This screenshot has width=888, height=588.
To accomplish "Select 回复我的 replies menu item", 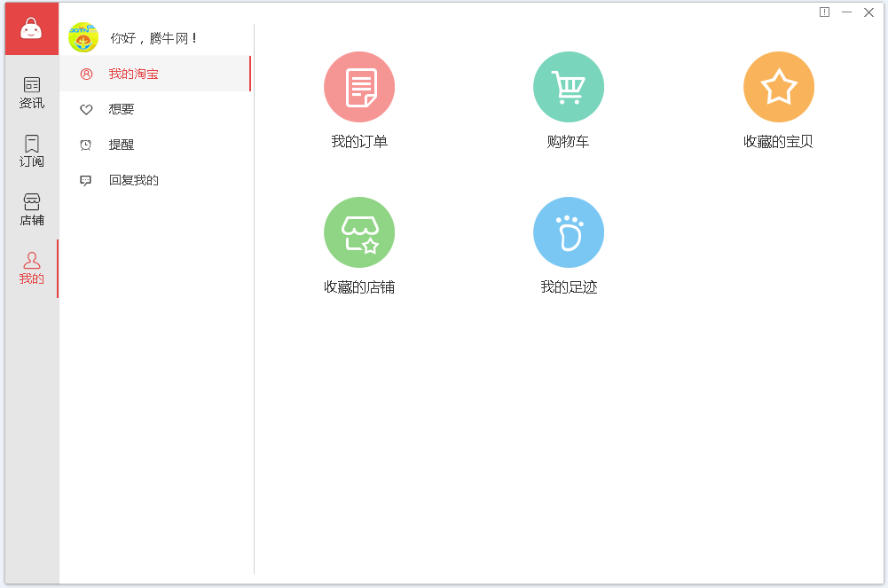I will click(134, 180).
